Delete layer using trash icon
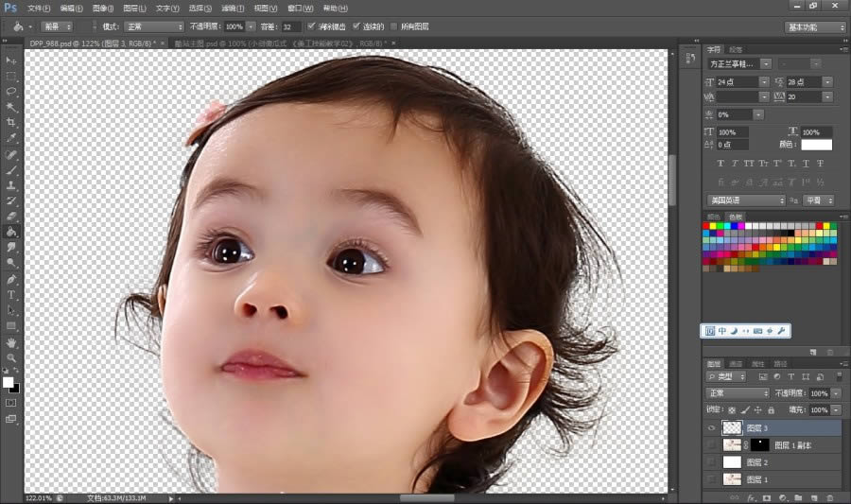Viewport: 851px width, 504px height. [829, 496]
